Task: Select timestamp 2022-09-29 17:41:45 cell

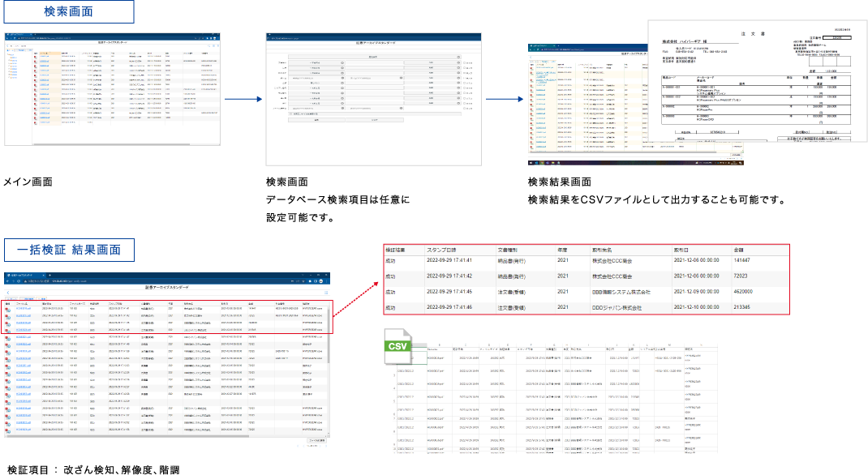Action: 449,292
